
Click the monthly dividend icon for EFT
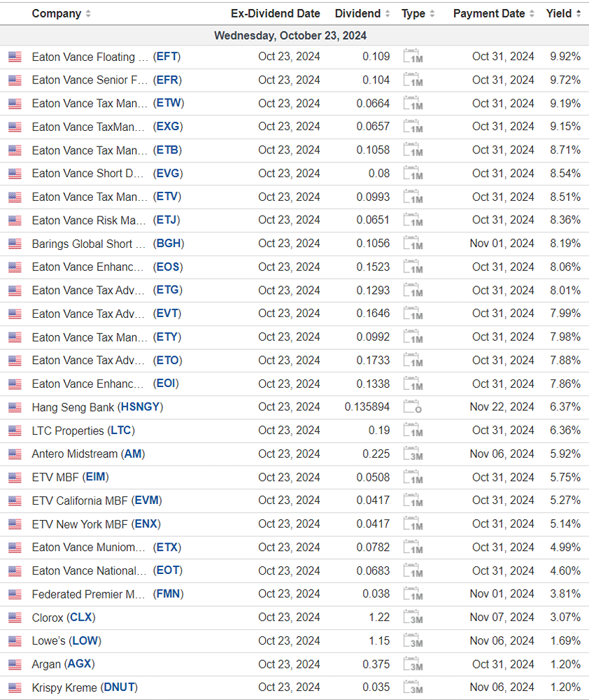point(413,57)
